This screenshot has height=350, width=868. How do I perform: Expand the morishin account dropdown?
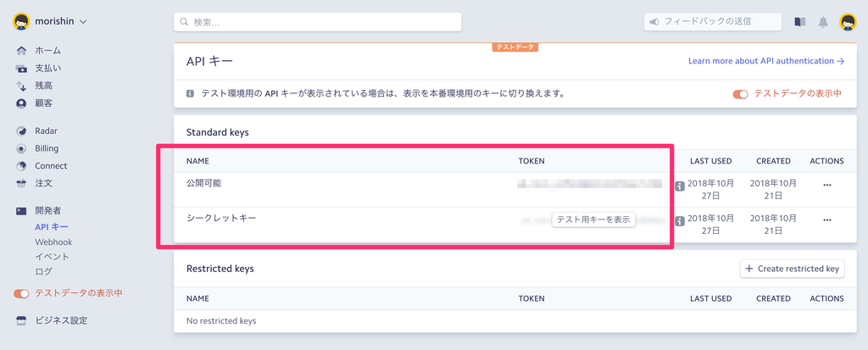click(83, 22)
